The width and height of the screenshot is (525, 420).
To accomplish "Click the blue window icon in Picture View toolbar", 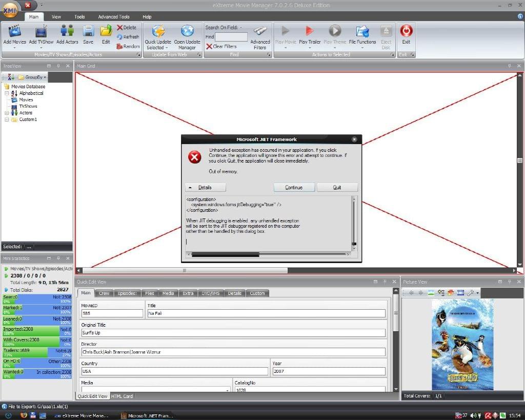I will (x=461, y=293).
